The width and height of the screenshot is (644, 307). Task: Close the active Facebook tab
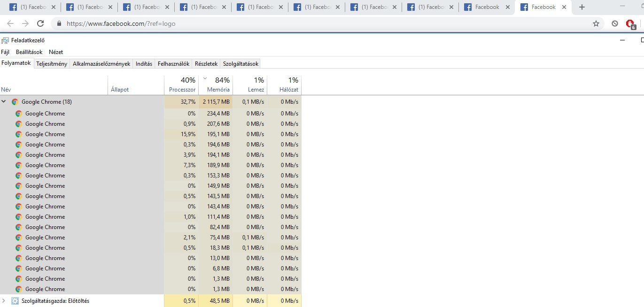(564, 7)
